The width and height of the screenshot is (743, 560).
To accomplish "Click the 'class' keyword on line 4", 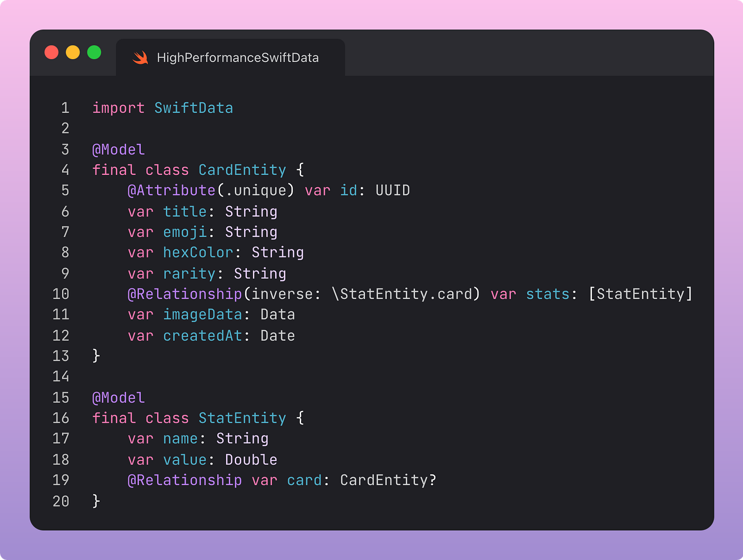I will (x=167, y=170).
